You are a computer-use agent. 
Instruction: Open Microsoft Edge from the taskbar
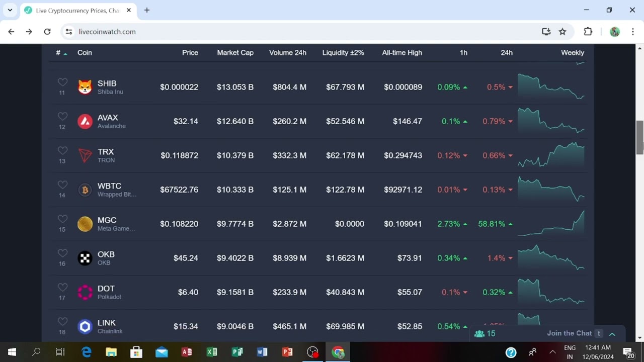[x=86, y=352]
